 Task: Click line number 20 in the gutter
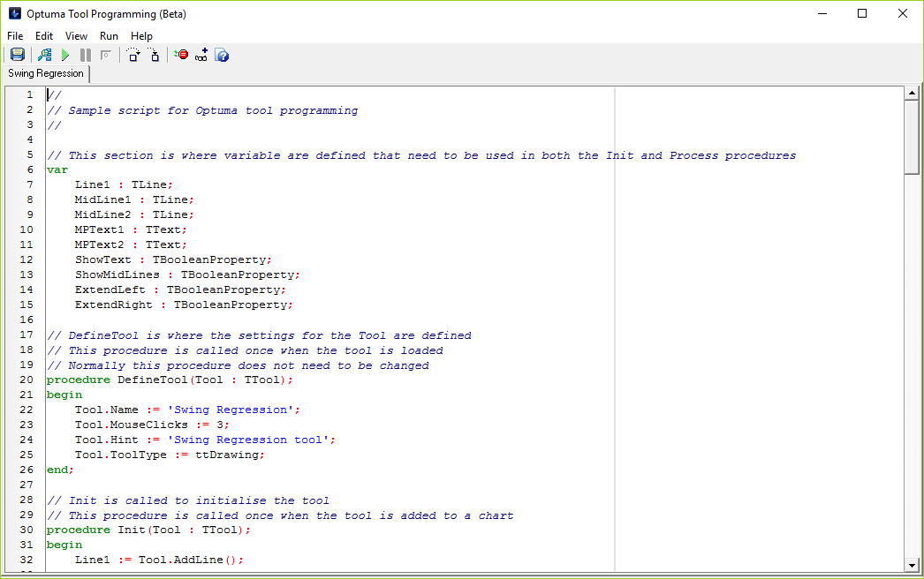tap(27, 380)
